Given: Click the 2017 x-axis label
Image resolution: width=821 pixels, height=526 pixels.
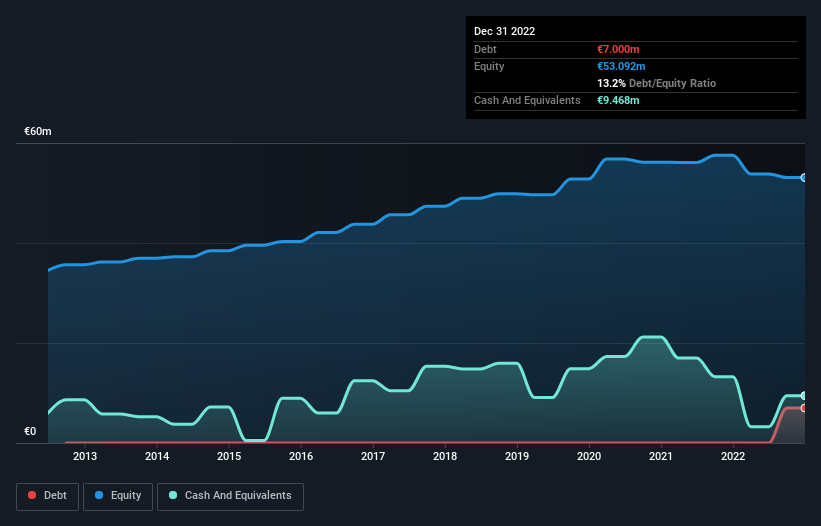Looking at the screenshot, I should [x=373, y=456].
